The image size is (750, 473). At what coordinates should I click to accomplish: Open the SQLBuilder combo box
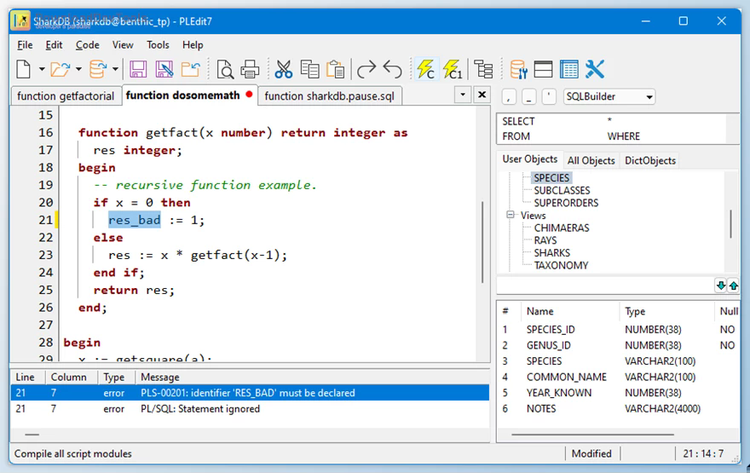pos(609,97)
